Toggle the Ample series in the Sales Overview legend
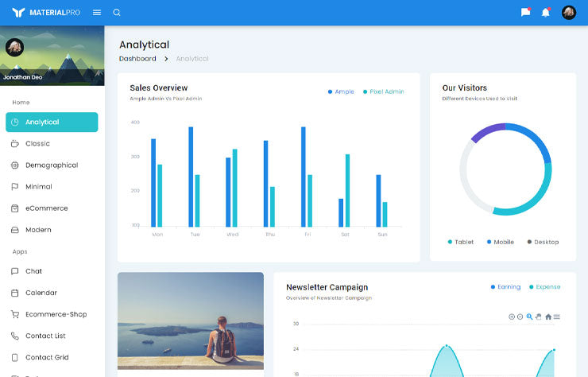Viewport: 588px width, 377px height. [341, 91]
